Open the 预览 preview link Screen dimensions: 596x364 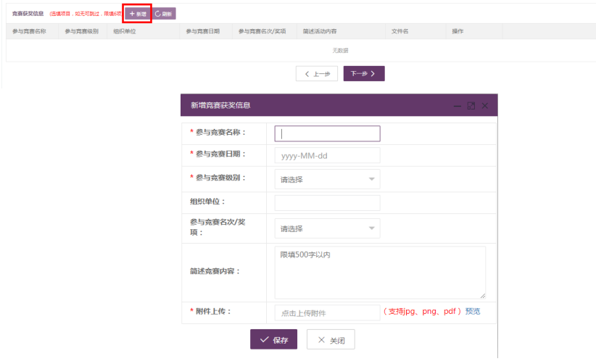coord(473,312)
